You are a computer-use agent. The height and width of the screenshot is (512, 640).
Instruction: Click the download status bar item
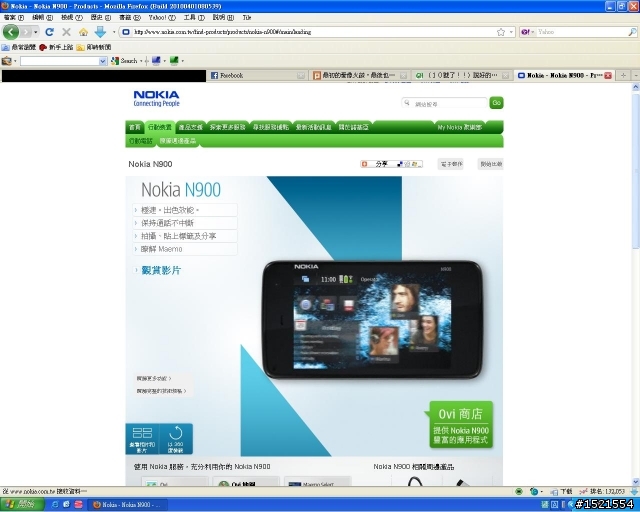point(561,492)
